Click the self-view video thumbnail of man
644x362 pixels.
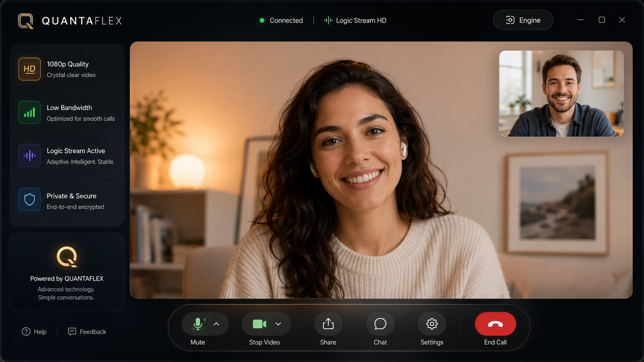tap(561, 94)
